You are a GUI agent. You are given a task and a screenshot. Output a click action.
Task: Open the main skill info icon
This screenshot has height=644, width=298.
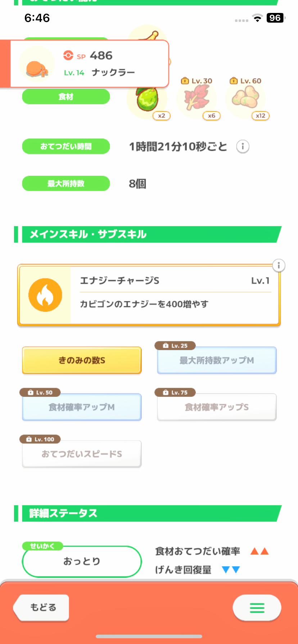(x=279, y=266)
